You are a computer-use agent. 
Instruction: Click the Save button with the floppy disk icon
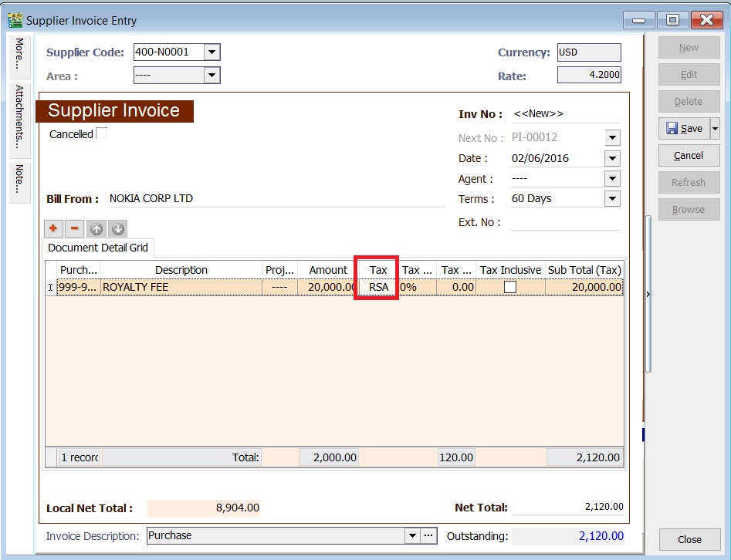pyautogui.click(x=683, y=129)
